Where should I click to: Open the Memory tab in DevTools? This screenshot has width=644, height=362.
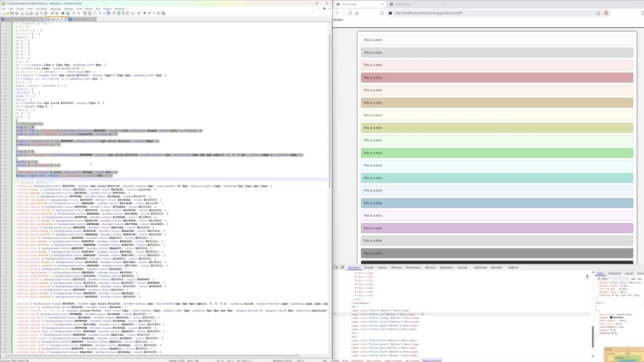430,267
